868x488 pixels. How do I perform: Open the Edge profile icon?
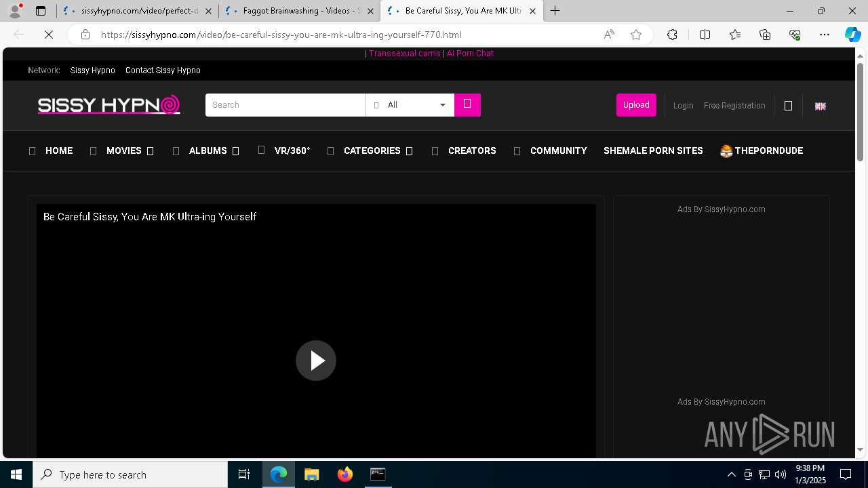click(15, 11)
